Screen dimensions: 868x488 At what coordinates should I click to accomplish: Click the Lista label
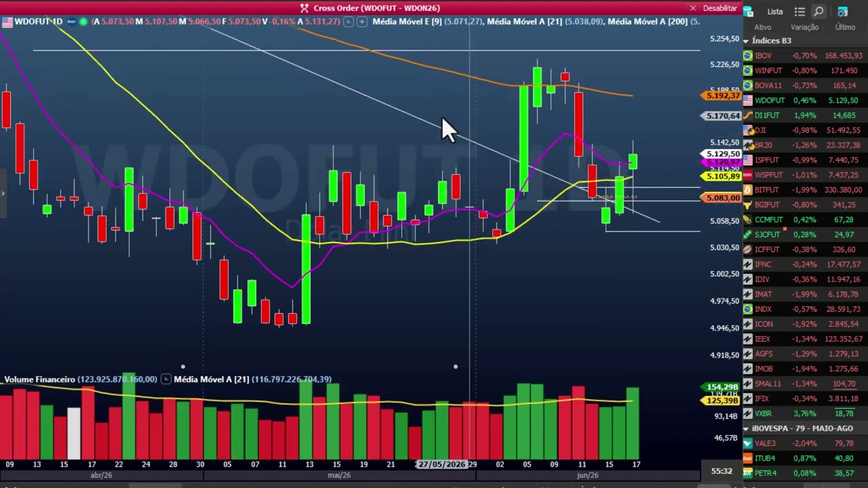click(x=774, y=12)
